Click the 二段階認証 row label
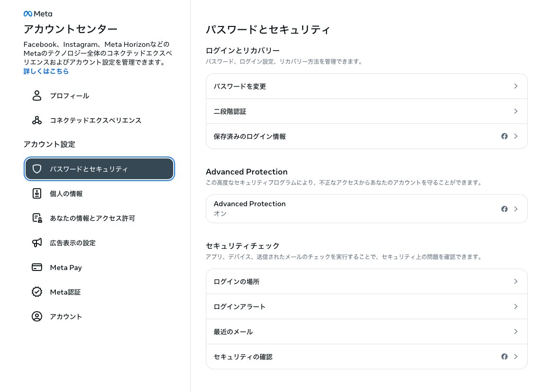 tap(230, 112)
